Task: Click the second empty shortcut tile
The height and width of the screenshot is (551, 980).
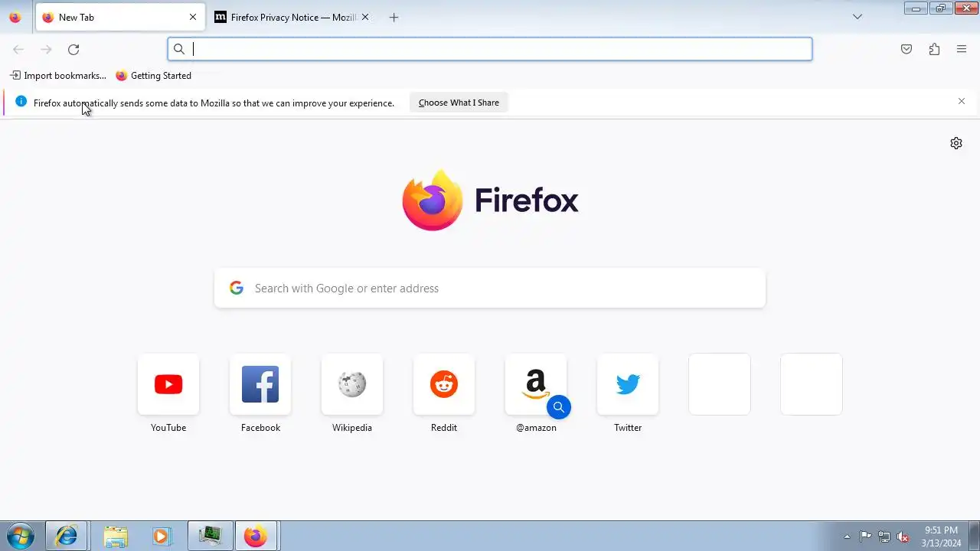Action: [x=812, y=384]
